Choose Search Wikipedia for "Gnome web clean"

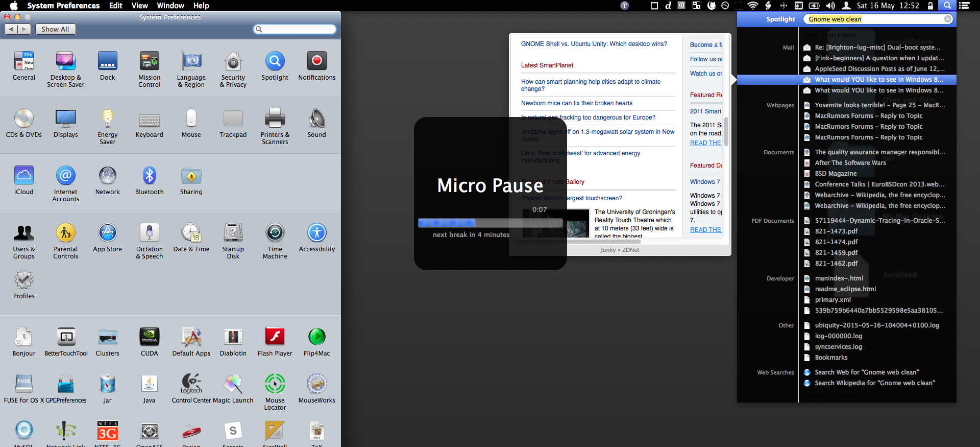coord(874,383)
